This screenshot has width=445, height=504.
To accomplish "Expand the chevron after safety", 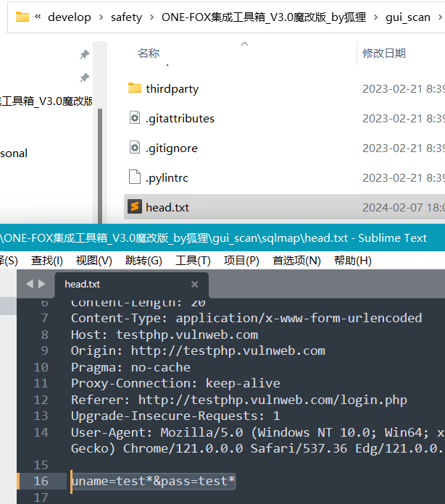I will [151, 17].
